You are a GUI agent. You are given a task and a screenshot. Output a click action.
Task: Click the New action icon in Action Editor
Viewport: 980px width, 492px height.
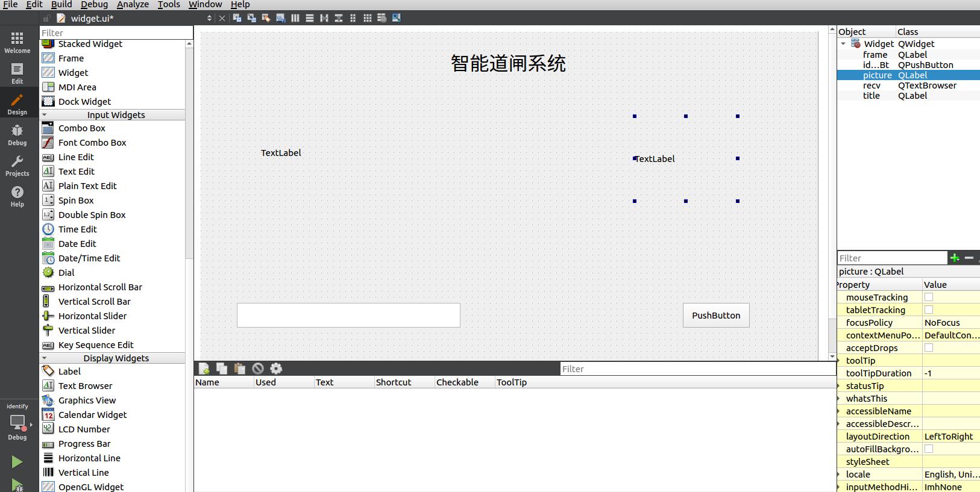[x=204, y=369]
